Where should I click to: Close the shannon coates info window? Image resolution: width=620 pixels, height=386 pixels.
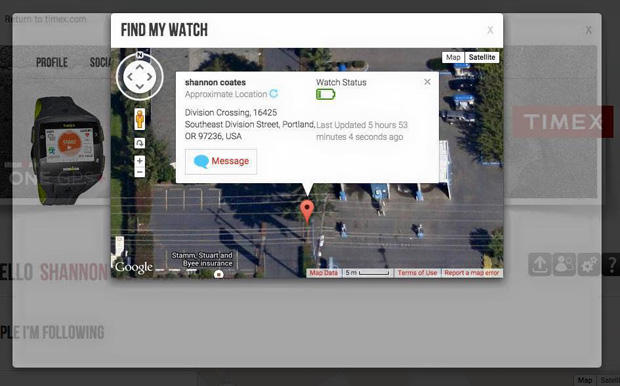(427, 82)
